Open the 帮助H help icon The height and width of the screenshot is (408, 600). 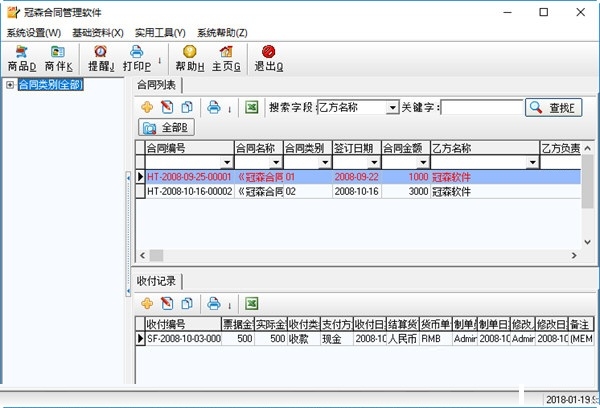(x=189, y=59)
